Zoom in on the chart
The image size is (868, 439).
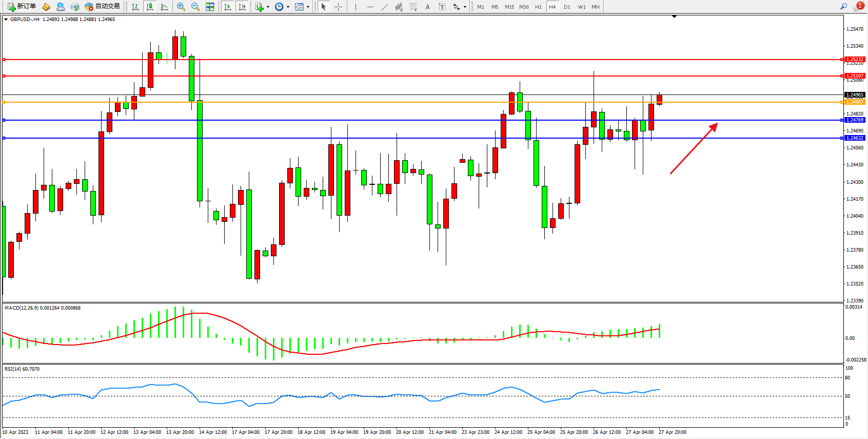pos(181,7)
